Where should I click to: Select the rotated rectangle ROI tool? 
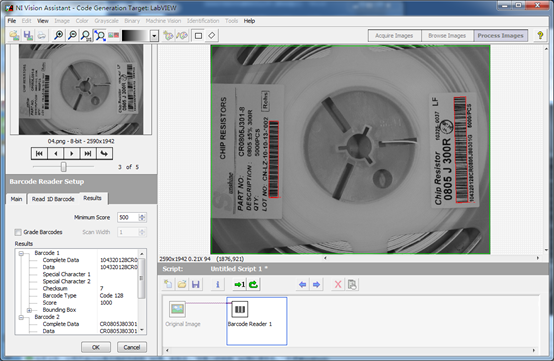[212, 36]
